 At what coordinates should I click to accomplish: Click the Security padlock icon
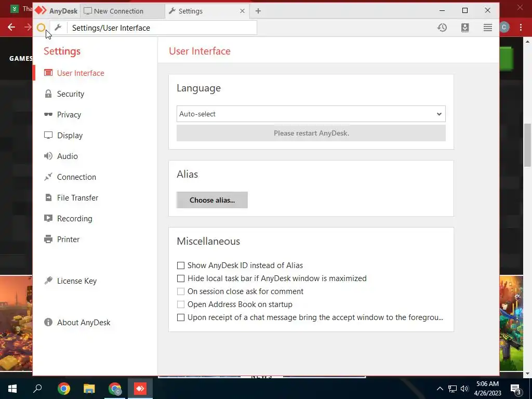pyautogui.click(x=48, y=94)
